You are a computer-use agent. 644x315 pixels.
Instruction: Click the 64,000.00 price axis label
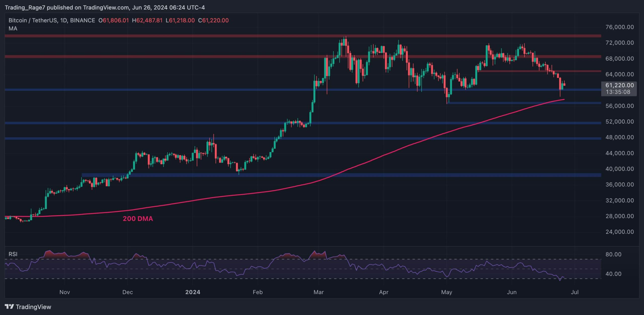(x=620, y=74)
